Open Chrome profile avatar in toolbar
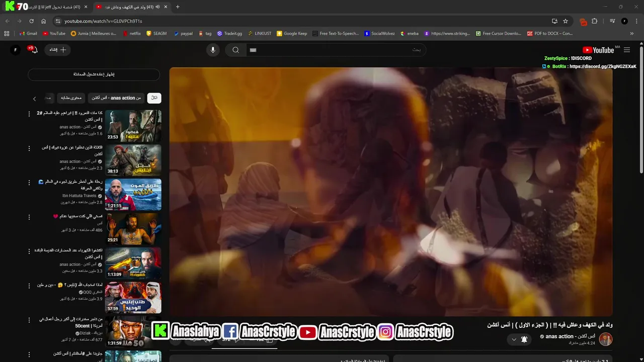This screenshot has height=362, width=644. 624,21
